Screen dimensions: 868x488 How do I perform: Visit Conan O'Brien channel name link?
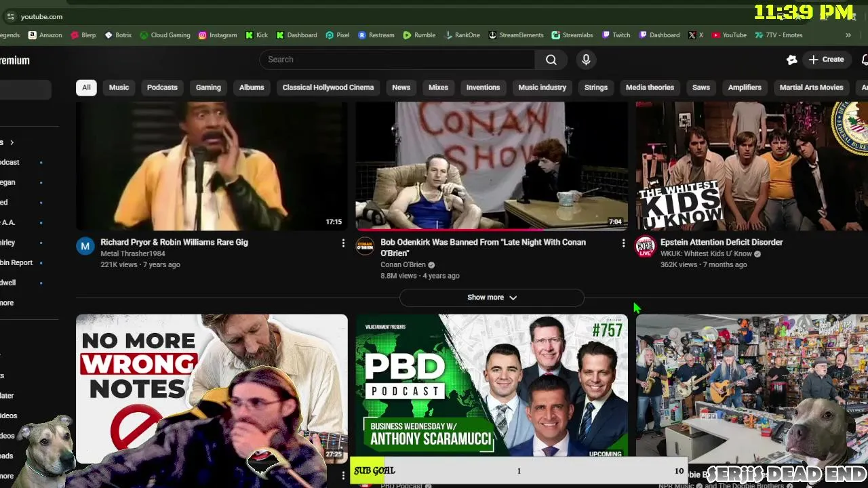coord(403,265)
